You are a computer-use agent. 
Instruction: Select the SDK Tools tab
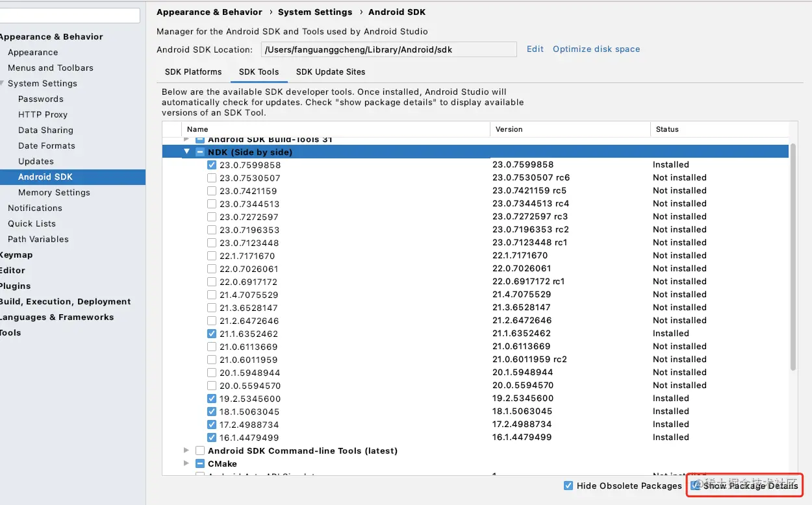(259, 72)
